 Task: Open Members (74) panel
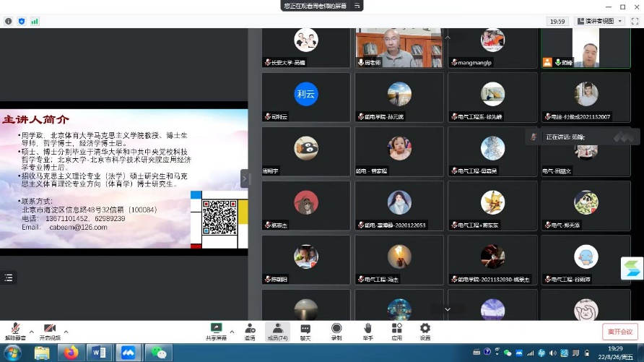pyautogui.click(x=277, y=330)
